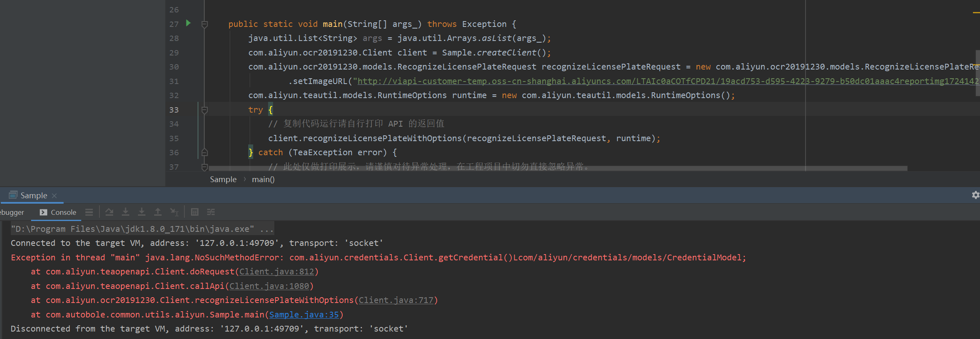The width and height of the screenshot is (980, 339).
Task: Open the Evaluate Expression calculator icon
Action: [195, 212]
